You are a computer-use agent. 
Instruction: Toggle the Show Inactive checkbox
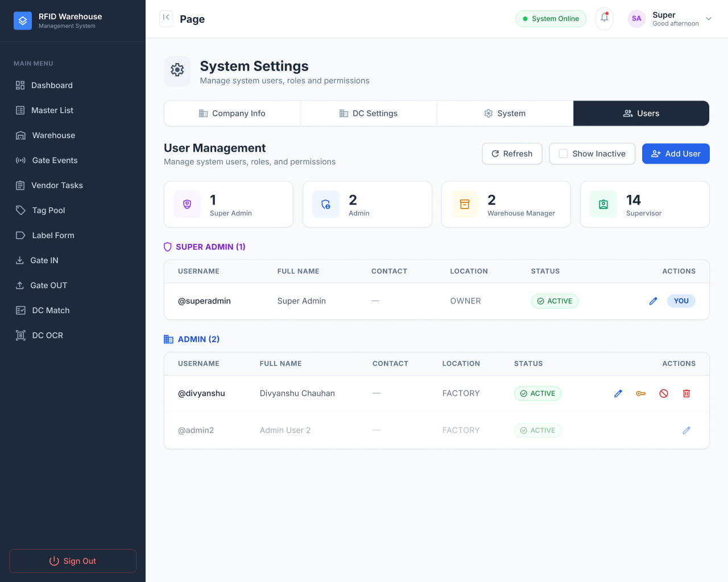(564, 153)
